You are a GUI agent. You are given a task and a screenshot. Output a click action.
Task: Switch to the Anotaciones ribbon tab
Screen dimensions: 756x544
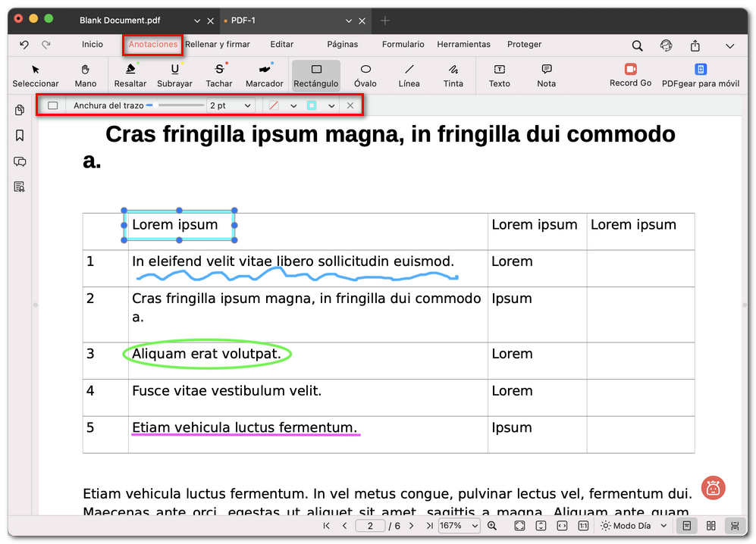point(152,45)
